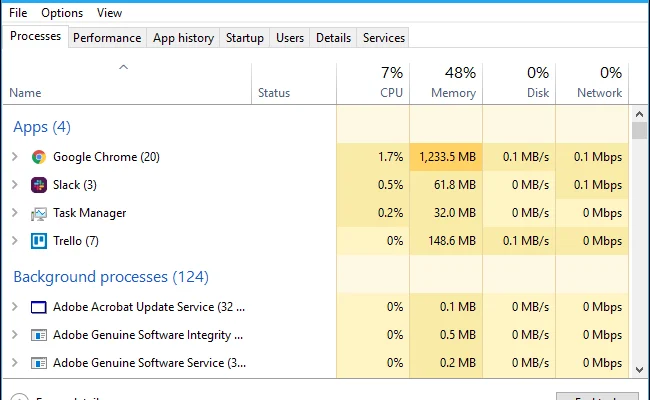The width and height of the screenshot is (650, 400).
Task: Click Trello's 148.6 MB memory cell
Action: click(446, 240)
